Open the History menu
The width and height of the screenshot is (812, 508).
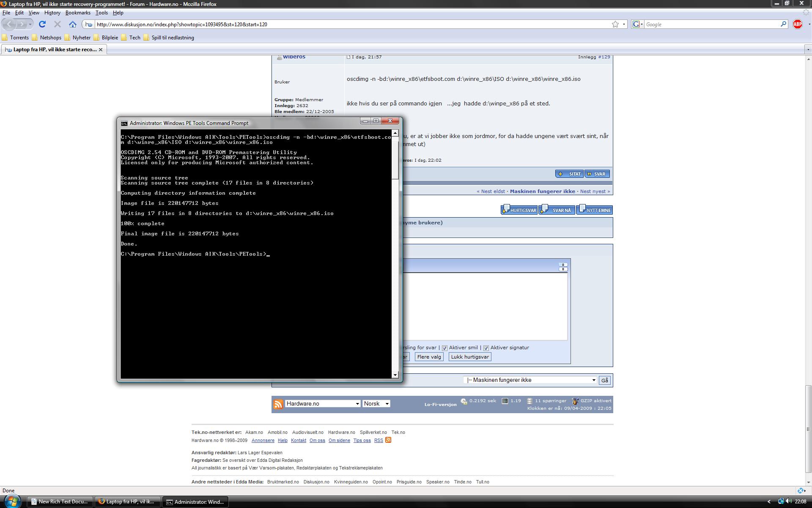click(52, 13)
